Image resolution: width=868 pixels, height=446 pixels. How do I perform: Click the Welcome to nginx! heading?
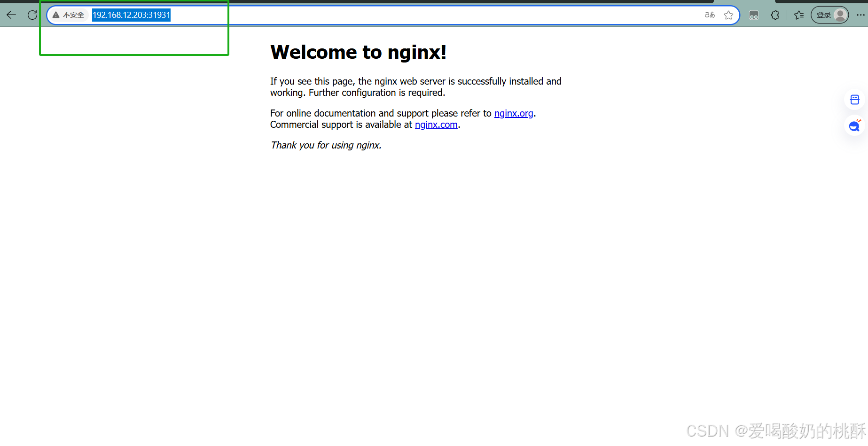coord(358,52)
